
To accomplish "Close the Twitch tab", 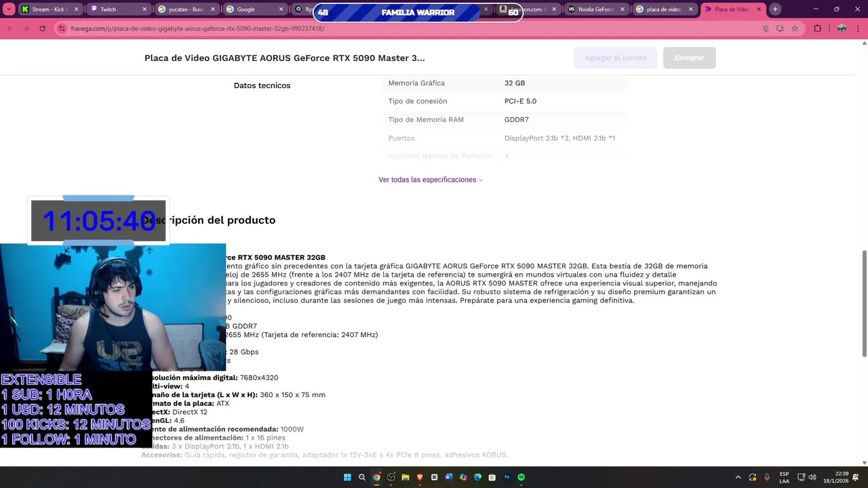I will point(144,9).
